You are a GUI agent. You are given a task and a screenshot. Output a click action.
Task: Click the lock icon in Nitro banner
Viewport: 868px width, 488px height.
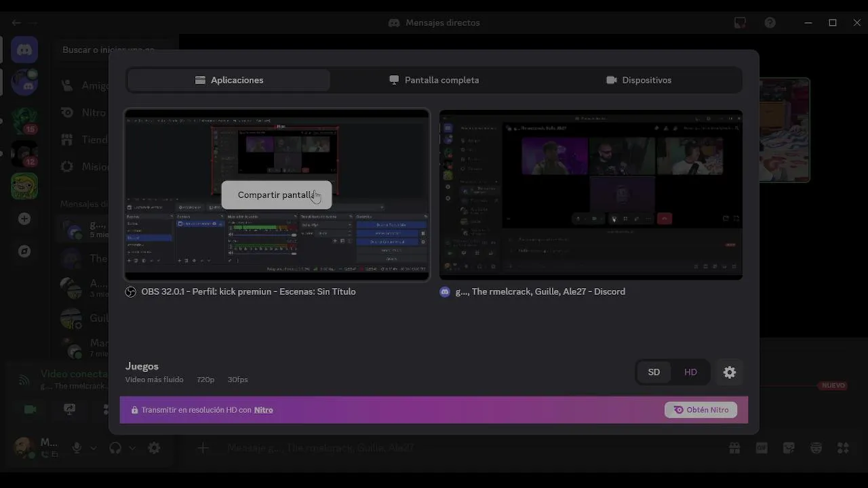[x=134, y=410]
